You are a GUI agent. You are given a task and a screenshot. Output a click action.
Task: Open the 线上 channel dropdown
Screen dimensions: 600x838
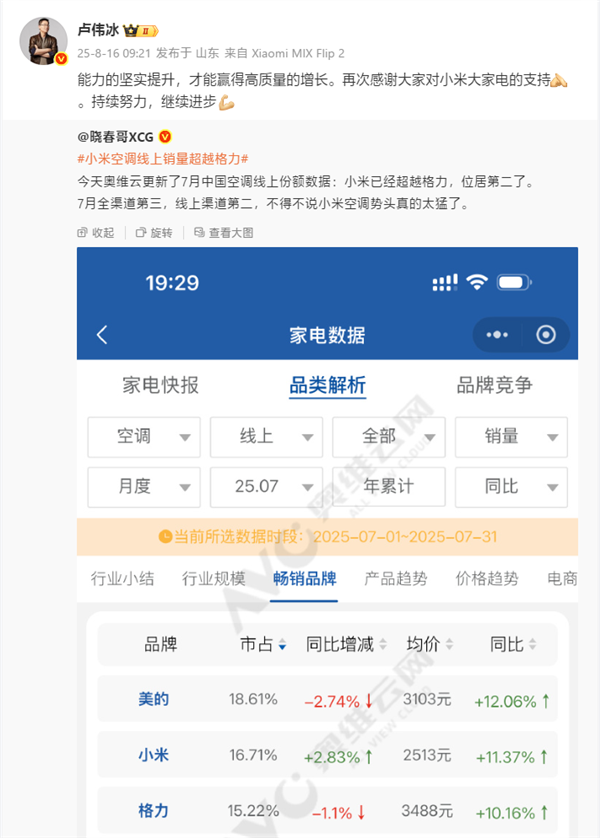click(x=266, y=437)
